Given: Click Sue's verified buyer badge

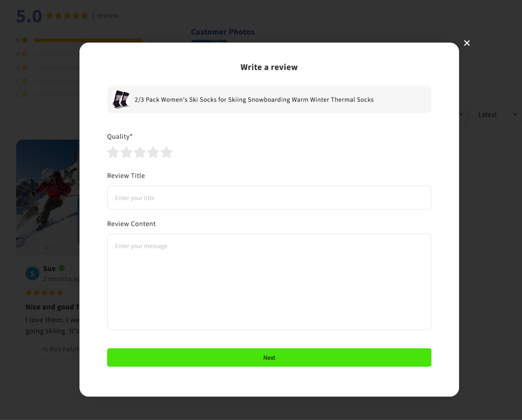Looking at the screenshot, I should point(62,268).
